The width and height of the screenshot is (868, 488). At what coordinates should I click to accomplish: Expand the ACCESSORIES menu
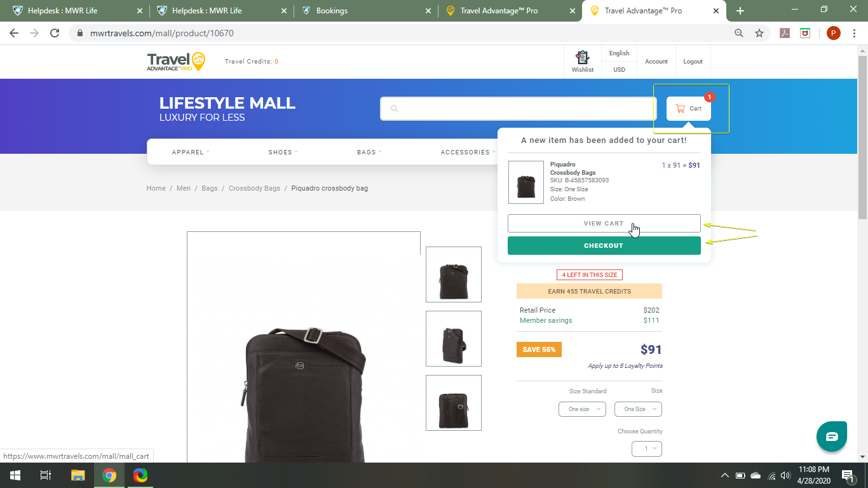468,152
